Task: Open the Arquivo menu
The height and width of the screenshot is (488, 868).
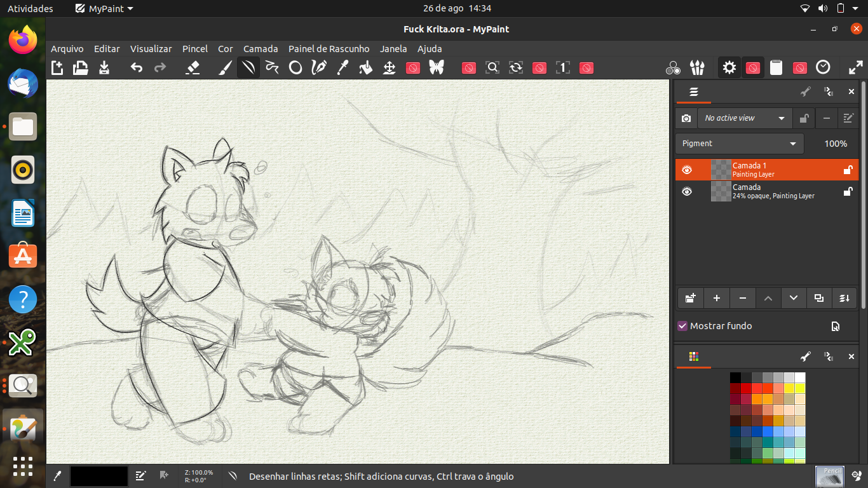Action: (x=67, y=49)
